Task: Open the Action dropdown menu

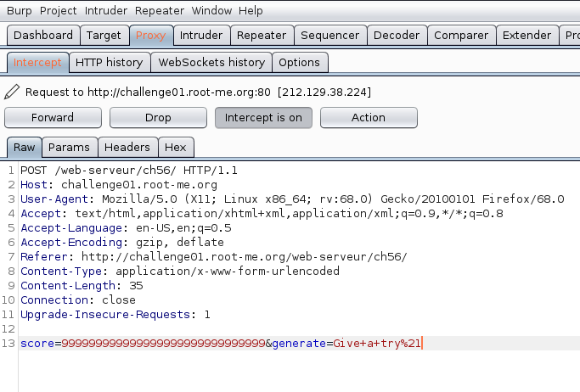Action: pyautogui.click(x=368, y=118)
